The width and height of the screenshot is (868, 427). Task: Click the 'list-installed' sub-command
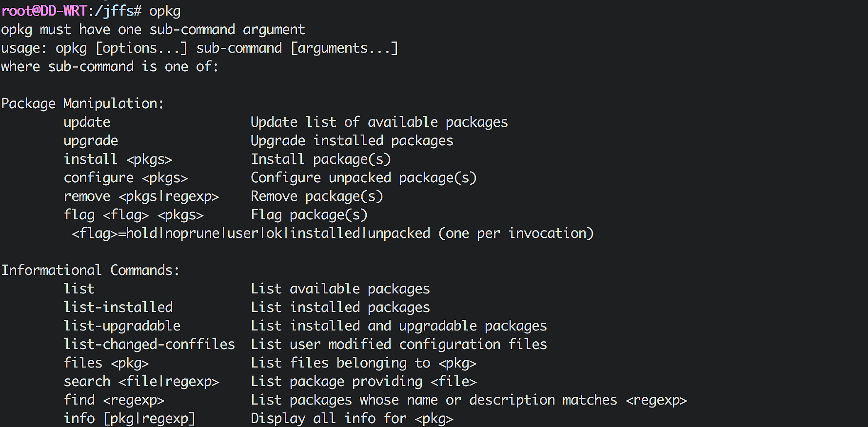coord(118,308)
